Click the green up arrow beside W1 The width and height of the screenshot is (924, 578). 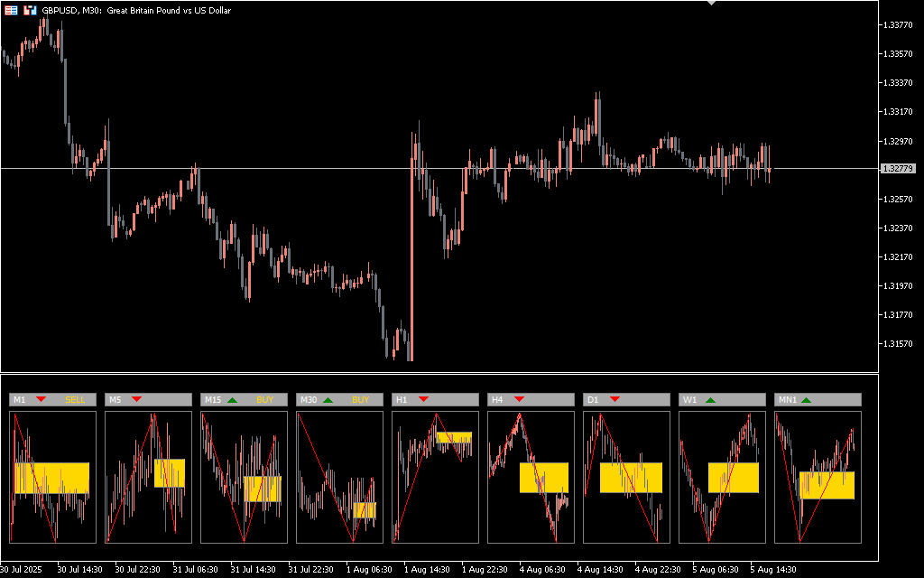coord(710,399)
